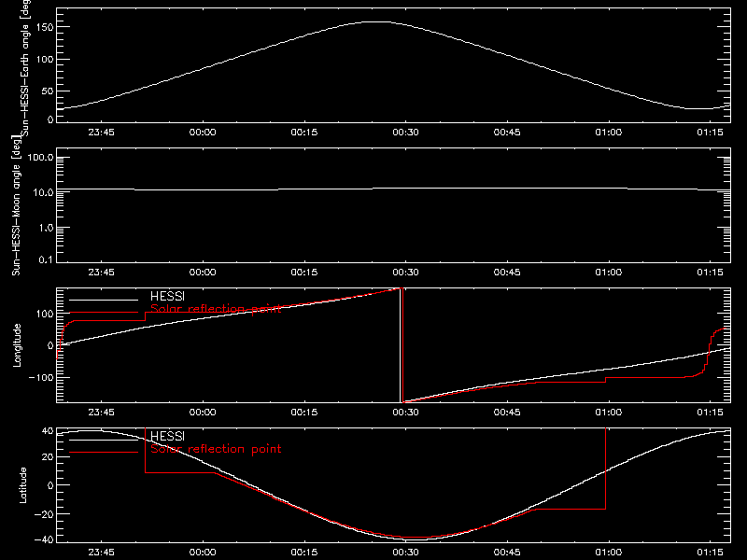This screenshot has width=747, height=560.
Task: Select the -40 tick on Latitude axis
Action: point(44,540)
